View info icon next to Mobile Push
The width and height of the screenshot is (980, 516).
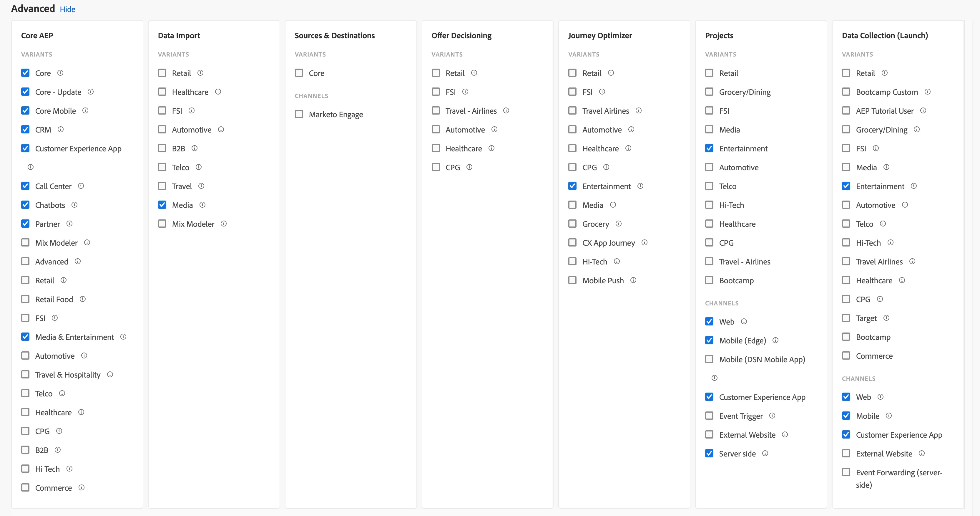pyautogui.click(x=633, y=280)
